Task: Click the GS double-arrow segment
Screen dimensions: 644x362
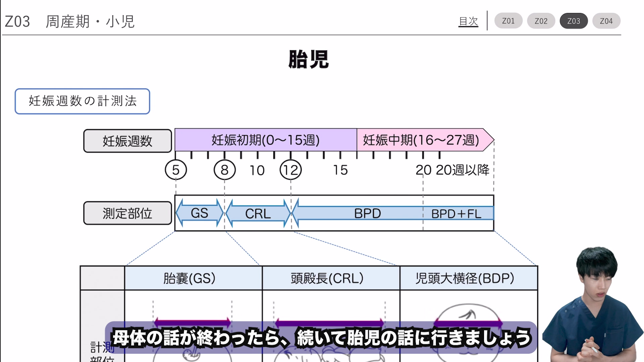Action: (x=200, y=213)
